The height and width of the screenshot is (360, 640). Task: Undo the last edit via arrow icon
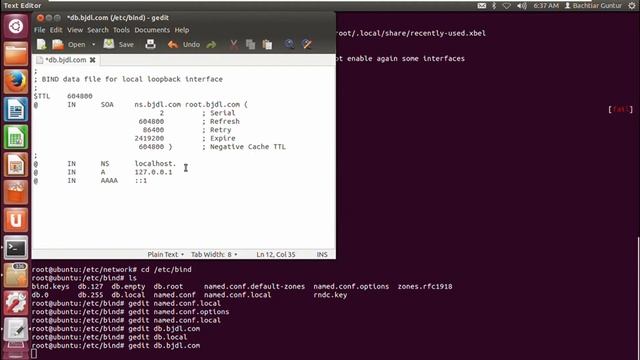pyautogui.click(x=173, y=44)
